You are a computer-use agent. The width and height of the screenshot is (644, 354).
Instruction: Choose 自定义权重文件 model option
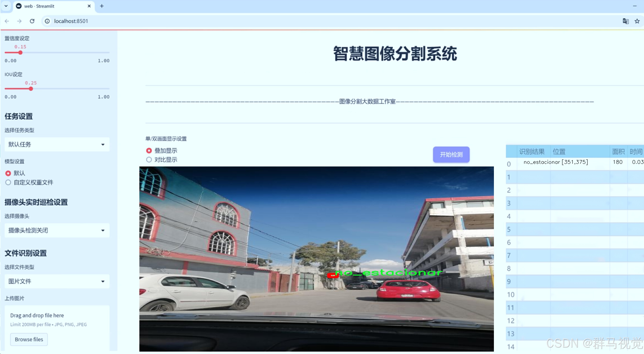(x=8, y=182)
